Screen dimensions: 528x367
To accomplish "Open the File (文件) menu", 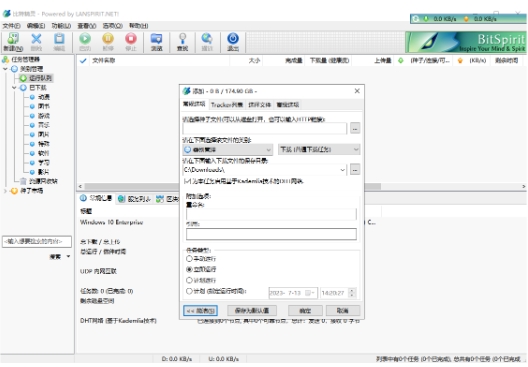I will click(11, 26).
